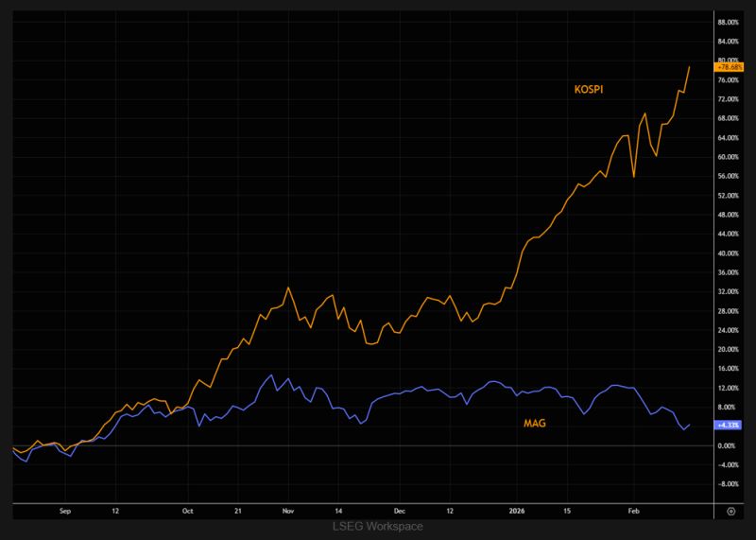Click the 2026 label on time axis
756x540 pixels.
coord(517,511)
